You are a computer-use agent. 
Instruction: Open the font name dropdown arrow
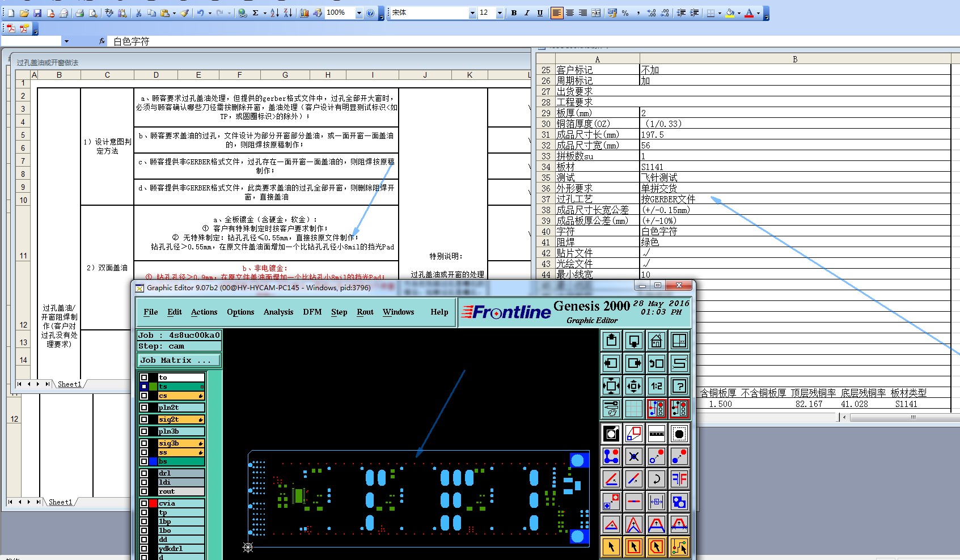coord(472,13)
